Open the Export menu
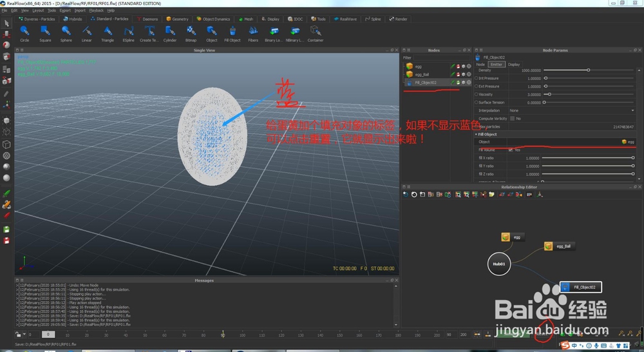This screenshot has height=352, width=644. [65, 11]
